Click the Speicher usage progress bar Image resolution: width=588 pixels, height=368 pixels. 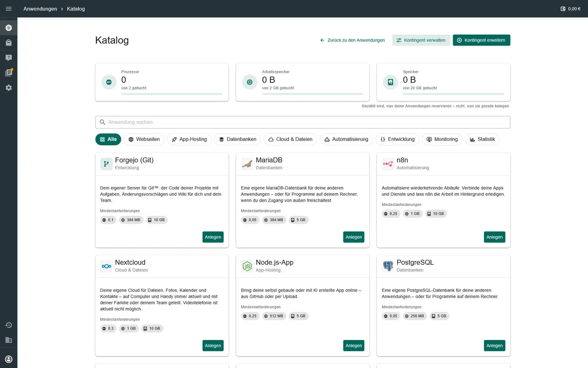click(x=453, y=94)
